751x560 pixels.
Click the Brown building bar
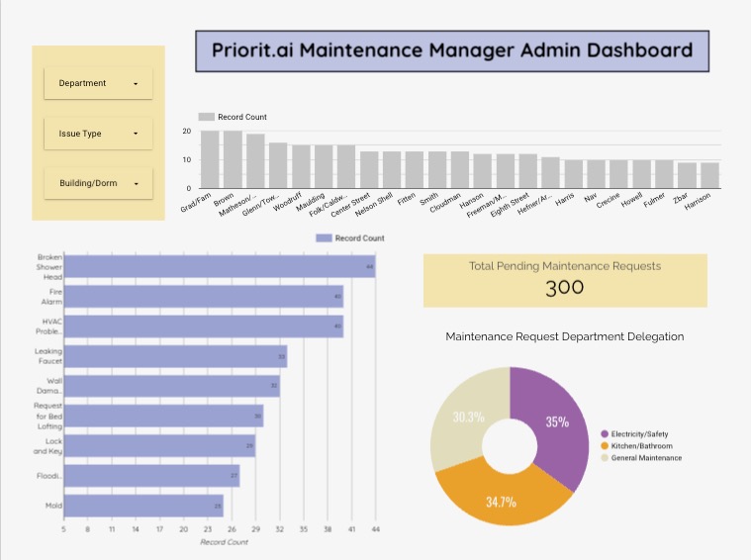pyautogui.click(x=233, y=159)
